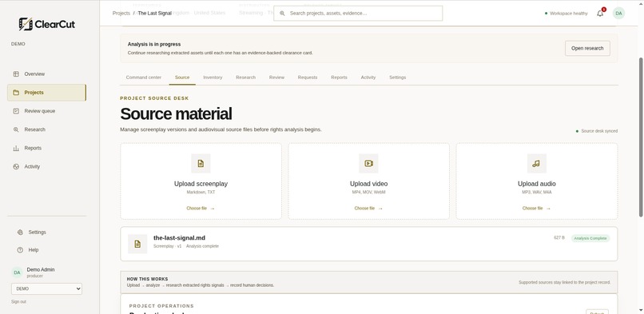Switch to the project Settings tab

point(398,78)
